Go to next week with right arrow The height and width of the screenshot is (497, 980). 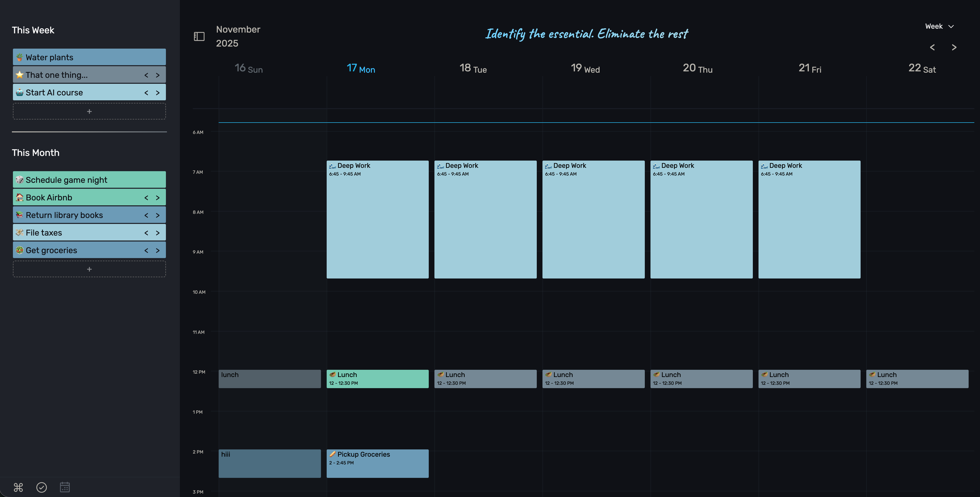pyautogui.click(x=954, y=48)
